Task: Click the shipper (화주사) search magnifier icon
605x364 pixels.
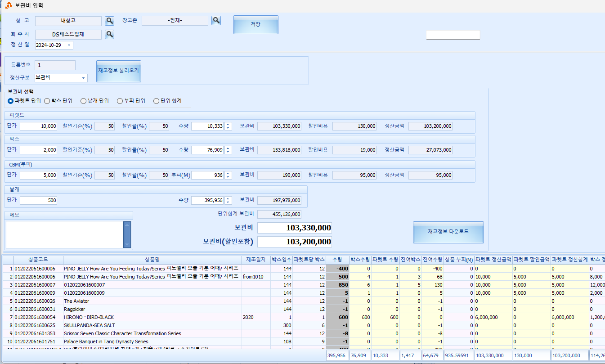Action: coord(110,34)
